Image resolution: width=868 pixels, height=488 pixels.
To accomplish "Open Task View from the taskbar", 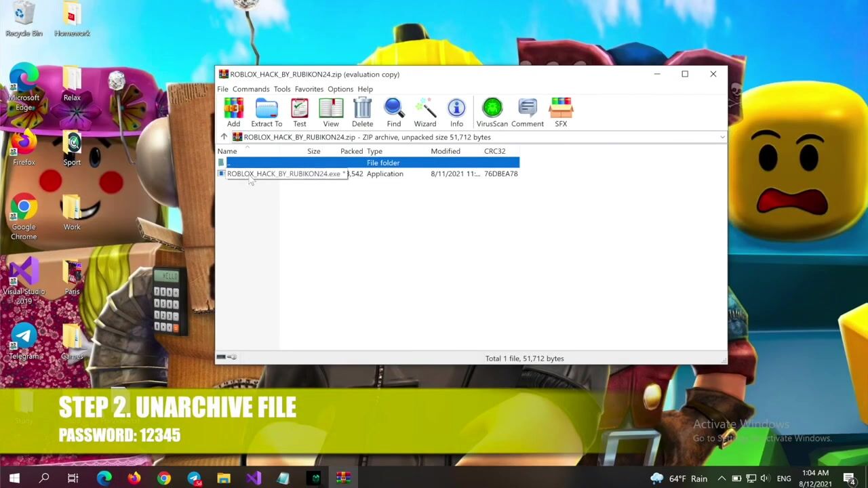I will click(x=73, y=479).
